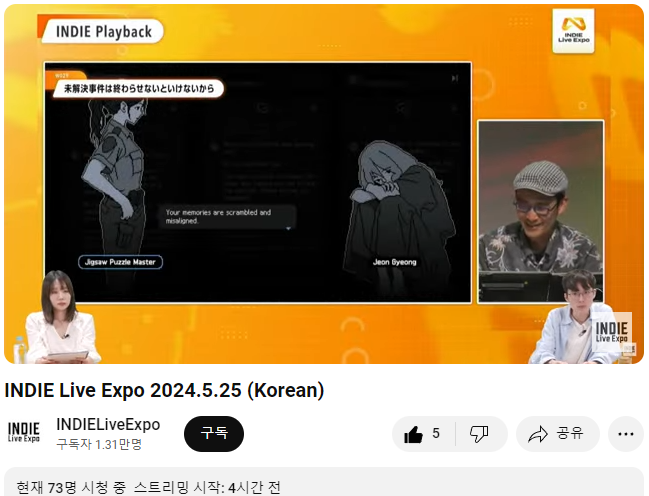Click the dialogue box about scrambled memories

click(x=228, y=217)
